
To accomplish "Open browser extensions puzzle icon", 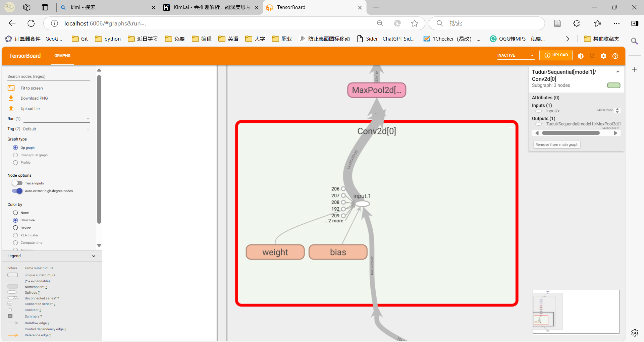I will [577, 23].
